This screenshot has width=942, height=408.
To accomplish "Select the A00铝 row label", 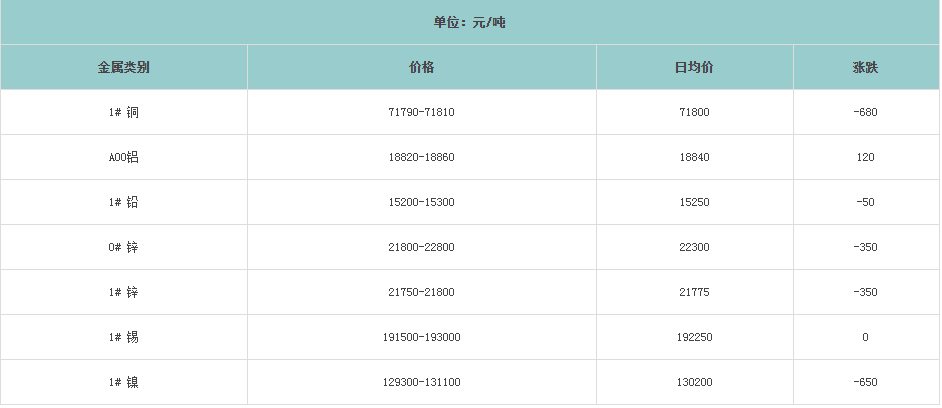I will pyautogui.click(x=124, y=157).
